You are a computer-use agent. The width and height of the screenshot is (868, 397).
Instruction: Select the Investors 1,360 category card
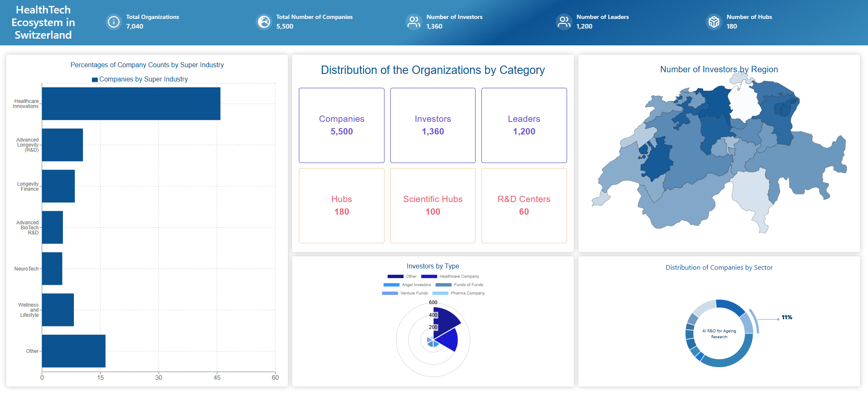[433, 125]
